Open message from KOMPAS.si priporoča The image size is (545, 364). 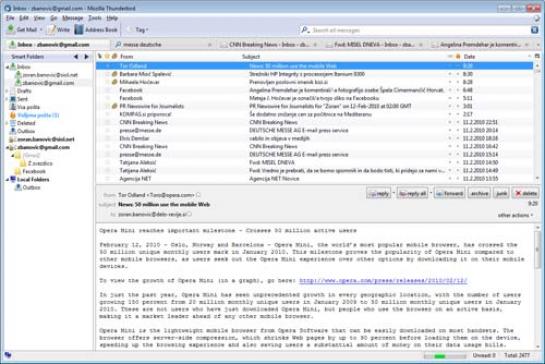pos(315,114)
